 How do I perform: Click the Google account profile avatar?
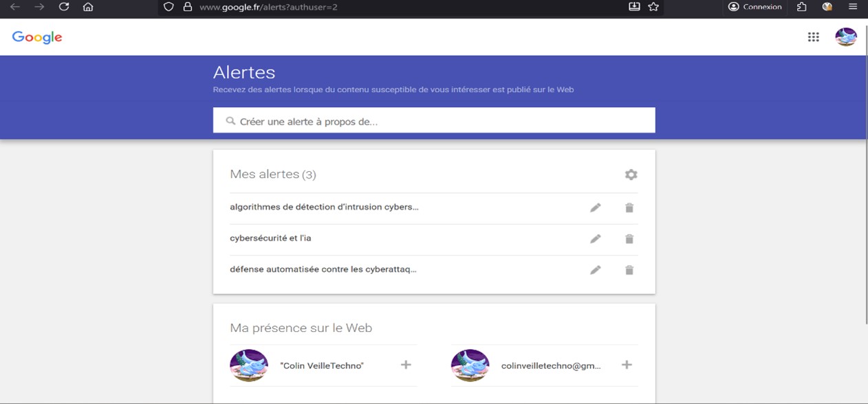point(845,37)
